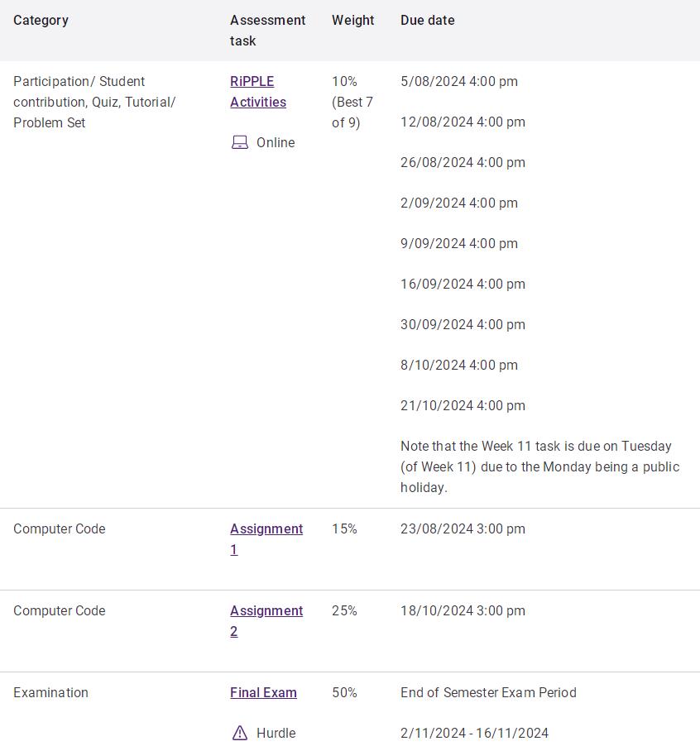This screenshot has width=700, height=746.
Task: Select the 9/09/2024 4:00 pm date
Action: (x=459, y=243)
